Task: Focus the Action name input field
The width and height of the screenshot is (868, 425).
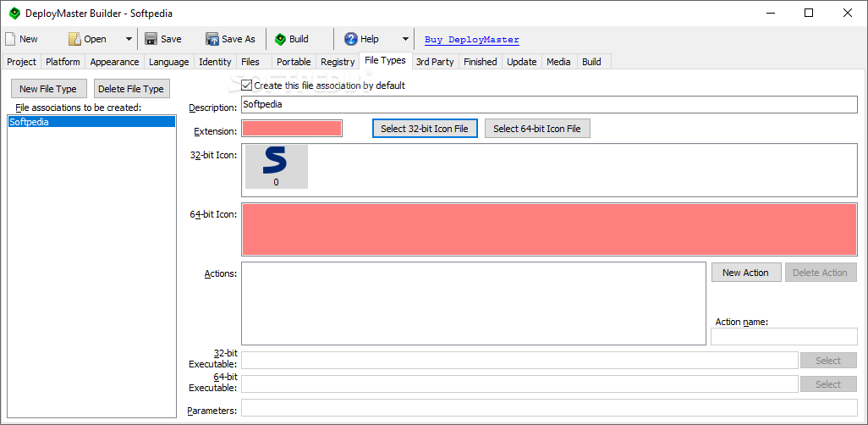Action: point(784,336)
